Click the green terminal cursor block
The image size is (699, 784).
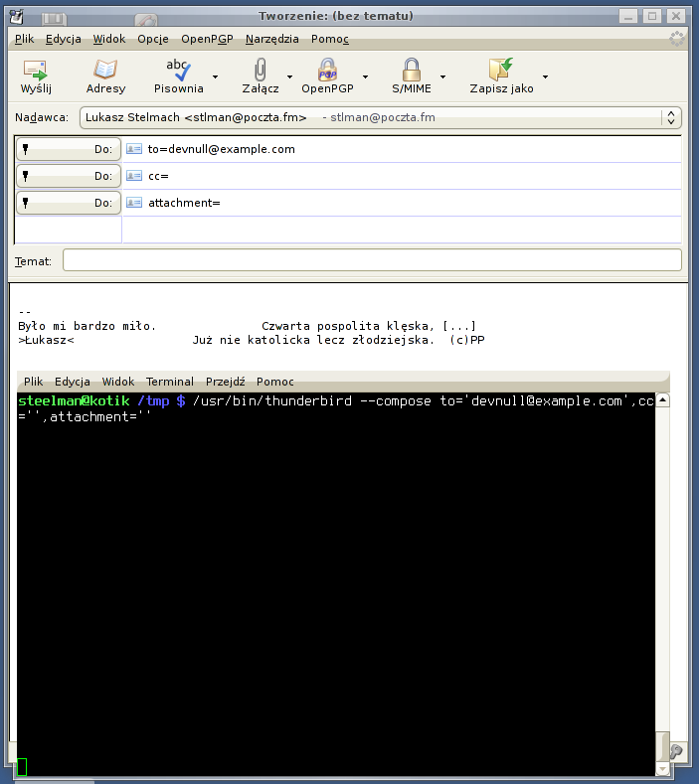pyautogui.click(x=22, y=767)
